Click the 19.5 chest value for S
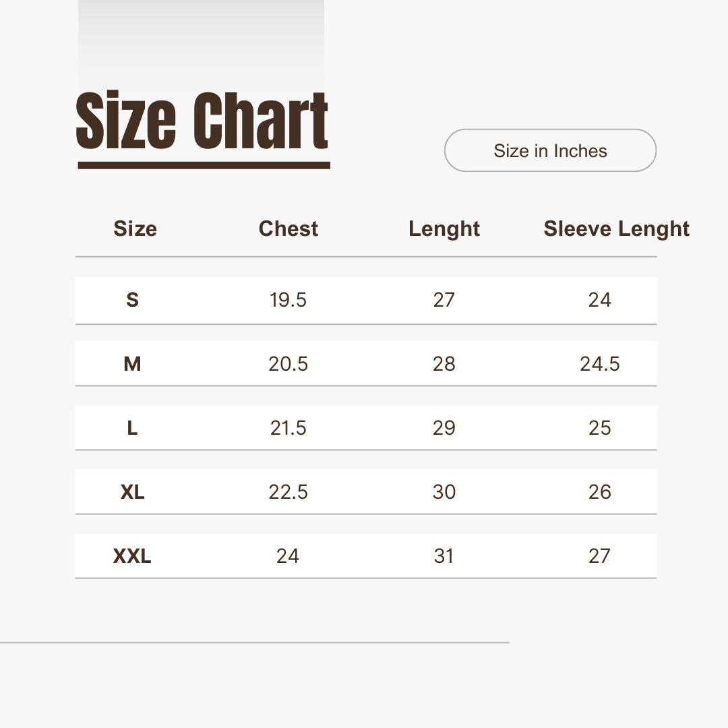 [288, 300]
